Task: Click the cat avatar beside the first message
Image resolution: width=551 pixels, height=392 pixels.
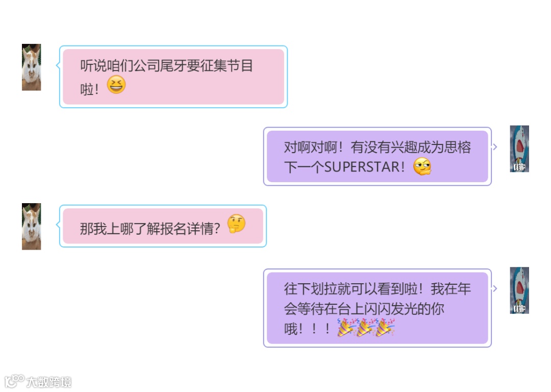Action: (31, 67)
